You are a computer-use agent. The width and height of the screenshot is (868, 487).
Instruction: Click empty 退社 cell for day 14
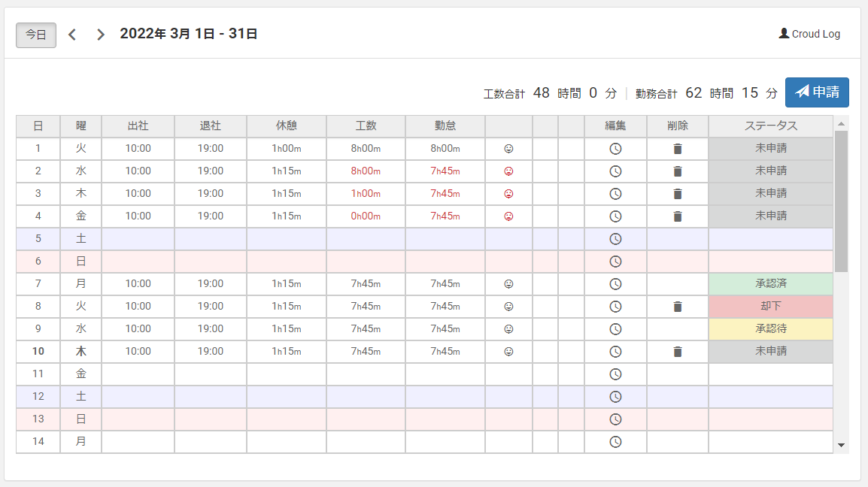click(211, 442)
